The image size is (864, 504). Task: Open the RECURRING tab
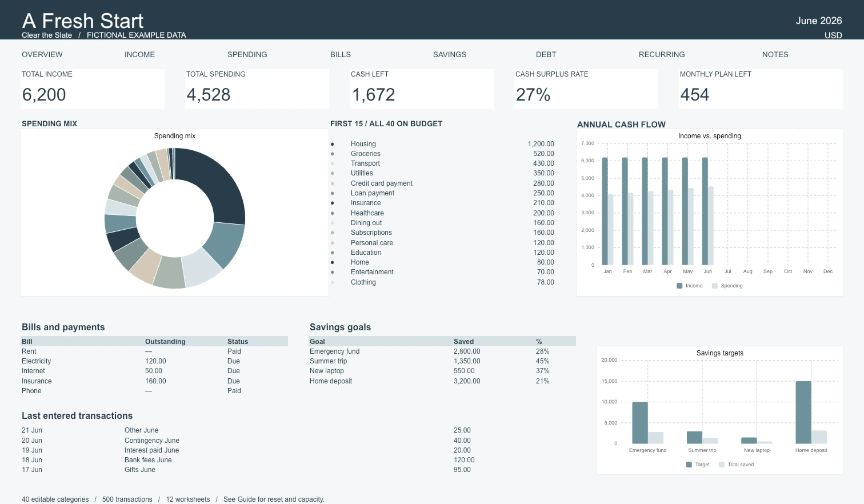(x=662, y=55)
